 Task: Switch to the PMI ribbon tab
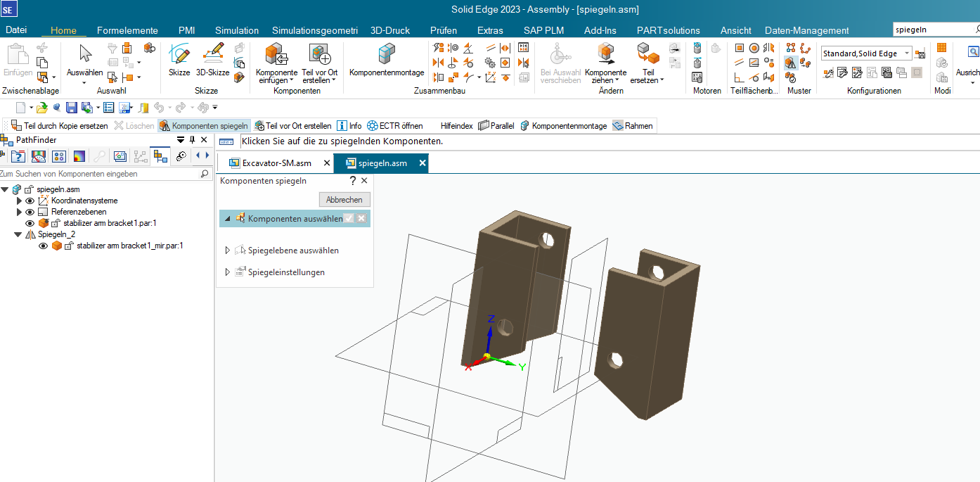click(187, 30)
